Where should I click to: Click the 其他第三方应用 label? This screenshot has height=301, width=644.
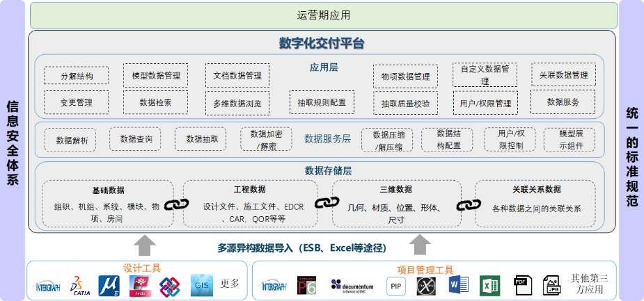589,284
